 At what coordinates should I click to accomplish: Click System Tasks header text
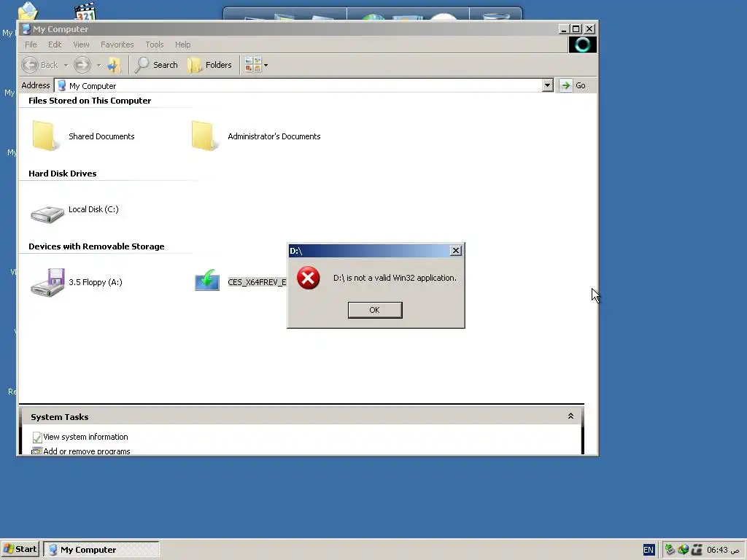60,416
